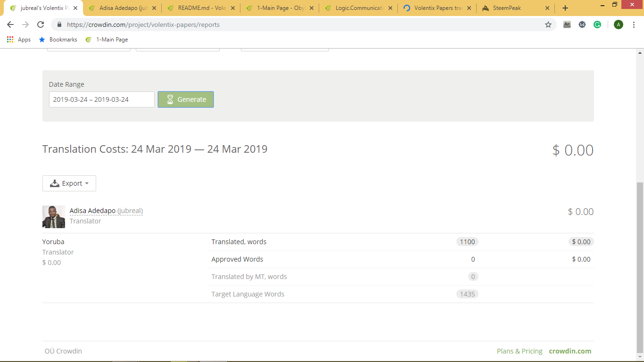
Task: Bookmark this page with star icon
Action: click(x=548, y=25)
